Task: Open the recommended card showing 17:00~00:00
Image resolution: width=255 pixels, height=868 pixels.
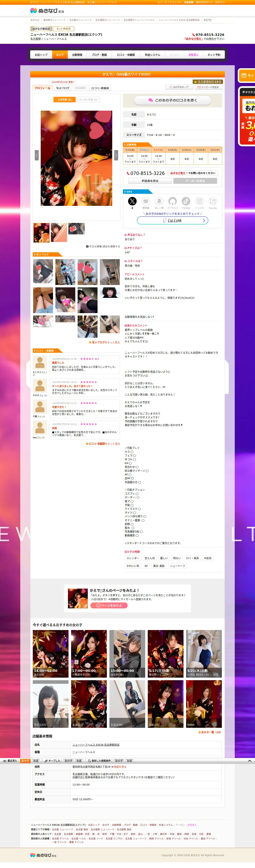Action: tap(89, 653)
